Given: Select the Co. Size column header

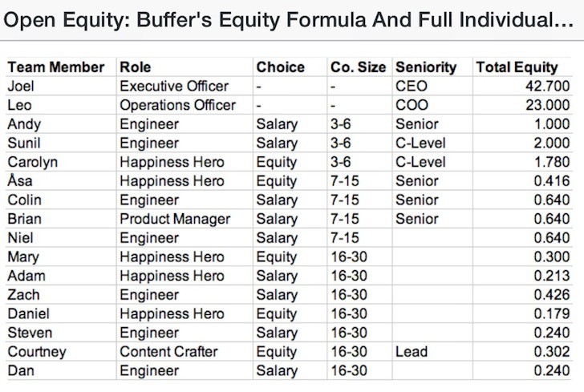Looking at the screenshot, I should (358, 67).
